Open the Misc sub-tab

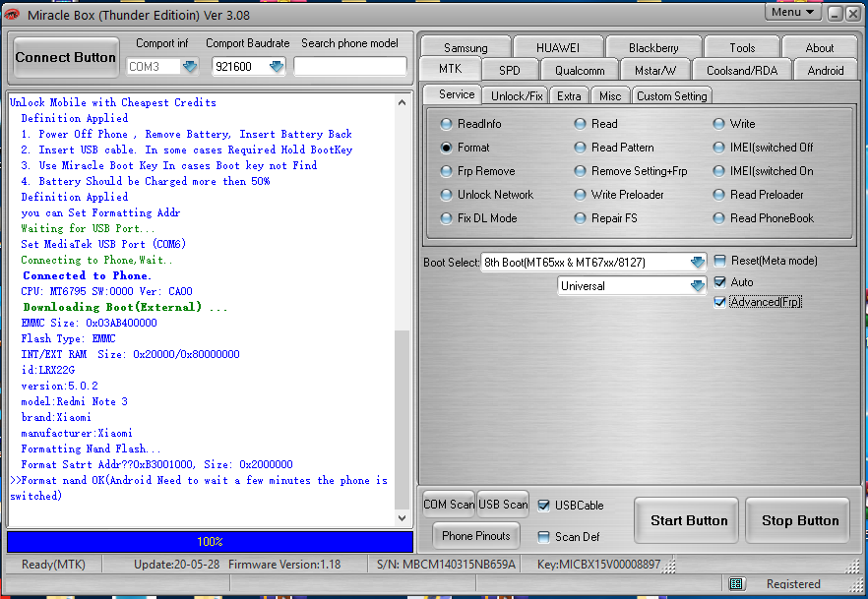coord(610,96)
